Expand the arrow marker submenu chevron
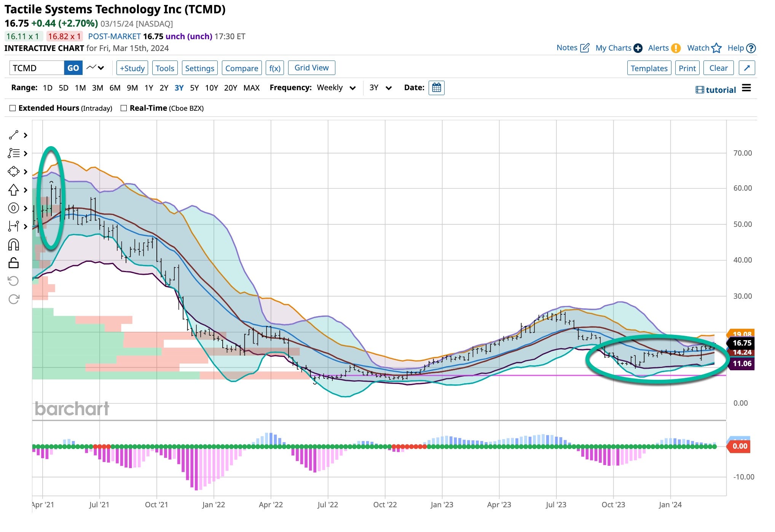This screenshot has width=775, height=532. (x=26, y=190)
